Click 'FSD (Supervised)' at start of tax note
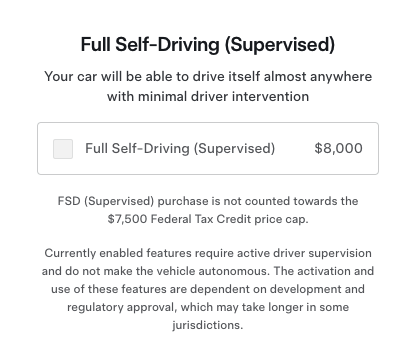 click(x=106, y=201)
